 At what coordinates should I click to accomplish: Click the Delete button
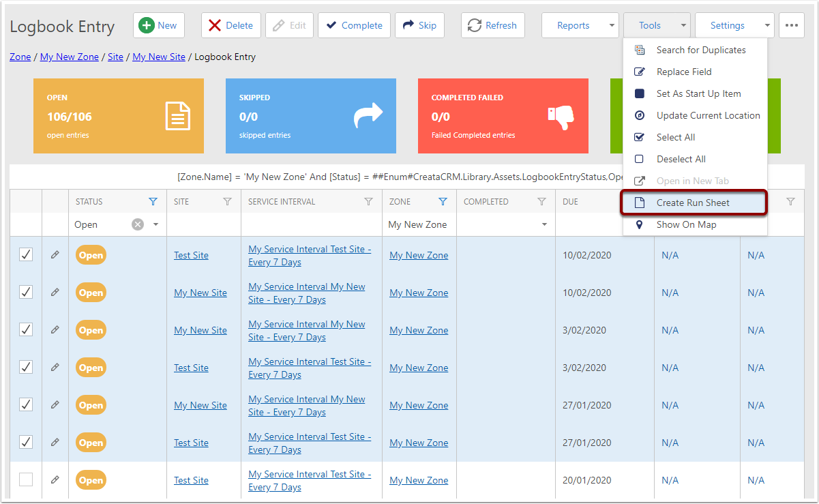tap(231, 25)
